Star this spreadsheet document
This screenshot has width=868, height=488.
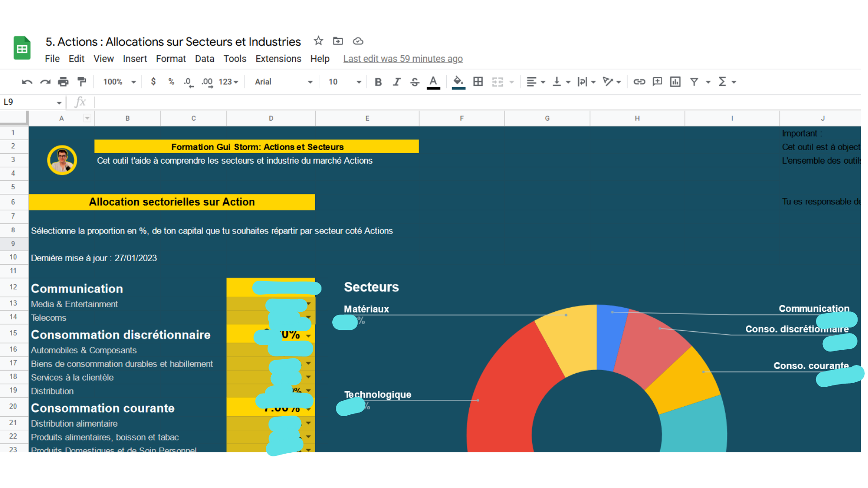[x=318, y=41]
